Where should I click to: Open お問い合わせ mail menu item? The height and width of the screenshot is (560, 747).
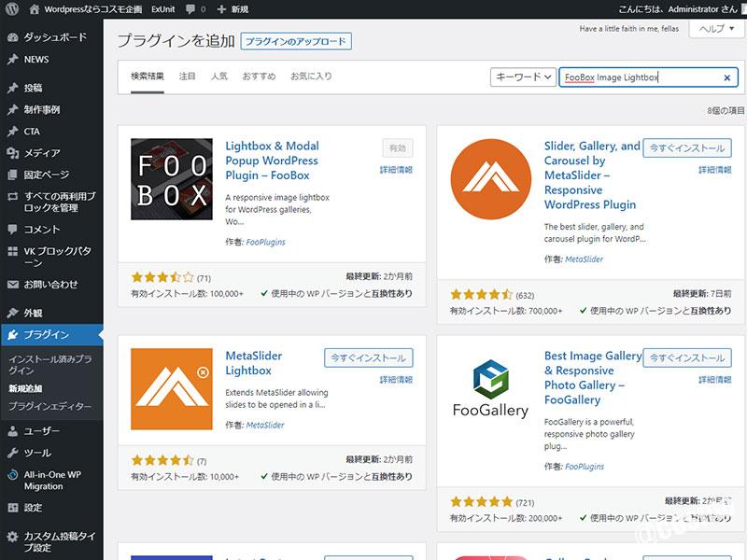(50, 284)
